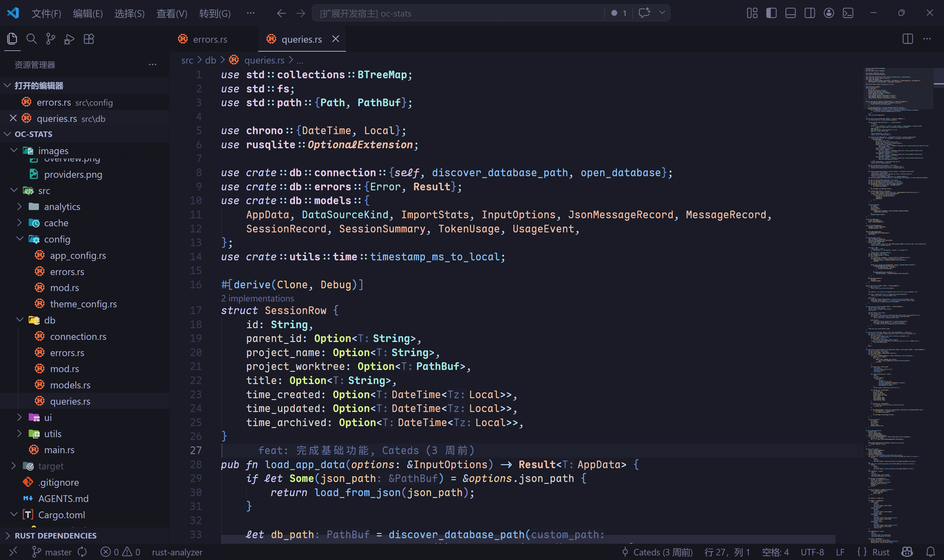Expand the analytics folder
This screenshot has width=944, height=560.
coord(20,207)
